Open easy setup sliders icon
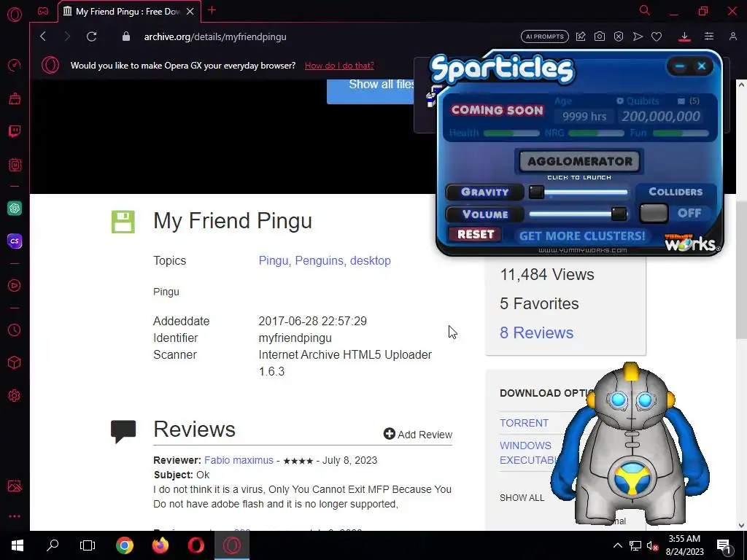 click(709, 36)
